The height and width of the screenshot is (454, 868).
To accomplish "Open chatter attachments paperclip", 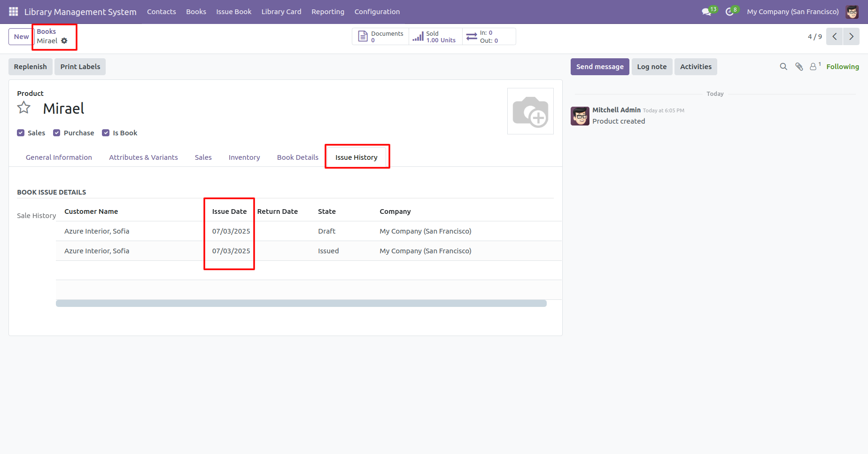I will (x=799, y=67).
